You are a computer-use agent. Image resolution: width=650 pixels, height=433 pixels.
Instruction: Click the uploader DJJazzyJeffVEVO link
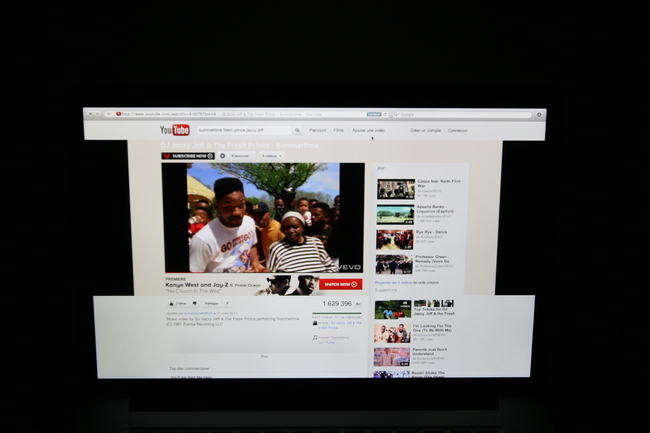[x=198, y=314]
